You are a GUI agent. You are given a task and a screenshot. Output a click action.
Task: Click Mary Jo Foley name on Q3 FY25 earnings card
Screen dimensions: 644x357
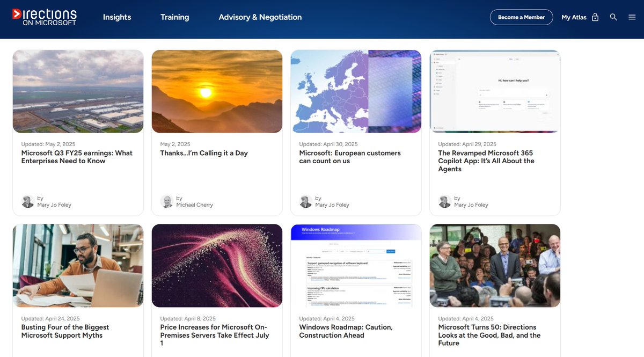pos(54,205)
